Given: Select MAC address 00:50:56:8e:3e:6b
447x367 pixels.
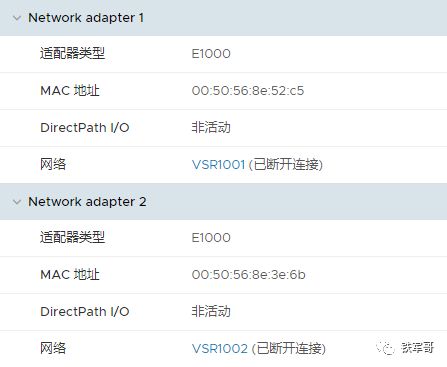Looking at the screenshot, I should (x=248, y=275).
